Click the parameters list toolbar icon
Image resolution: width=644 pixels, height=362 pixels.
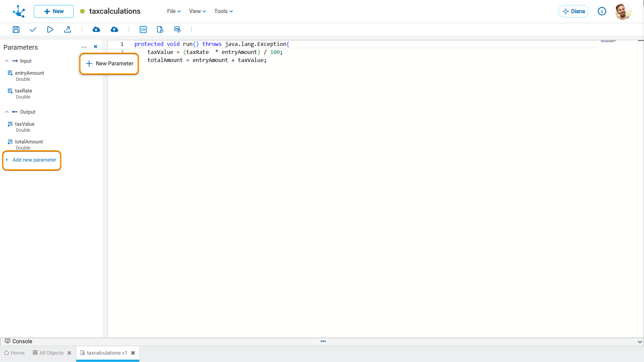pos(177,29)
